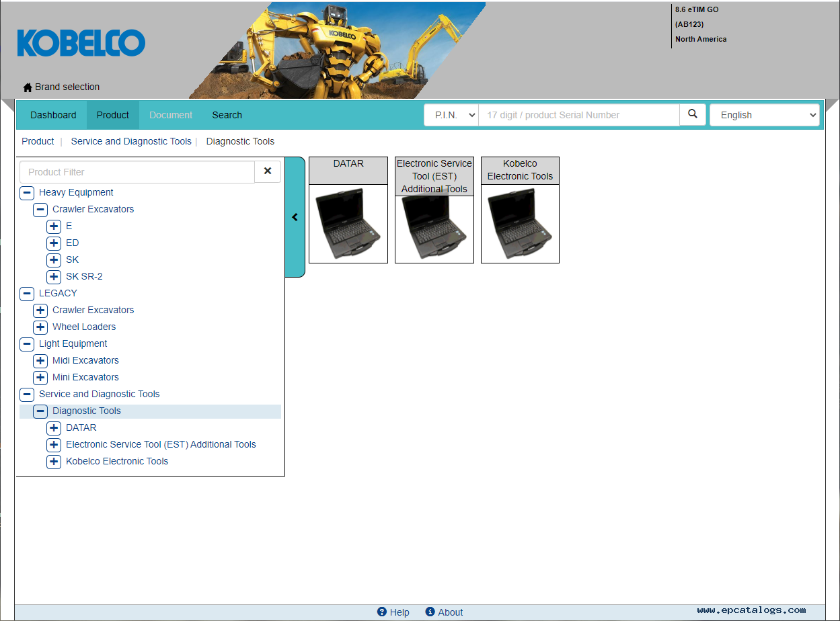Collapse the sidebar using the left arrow handle

point(295,217)
